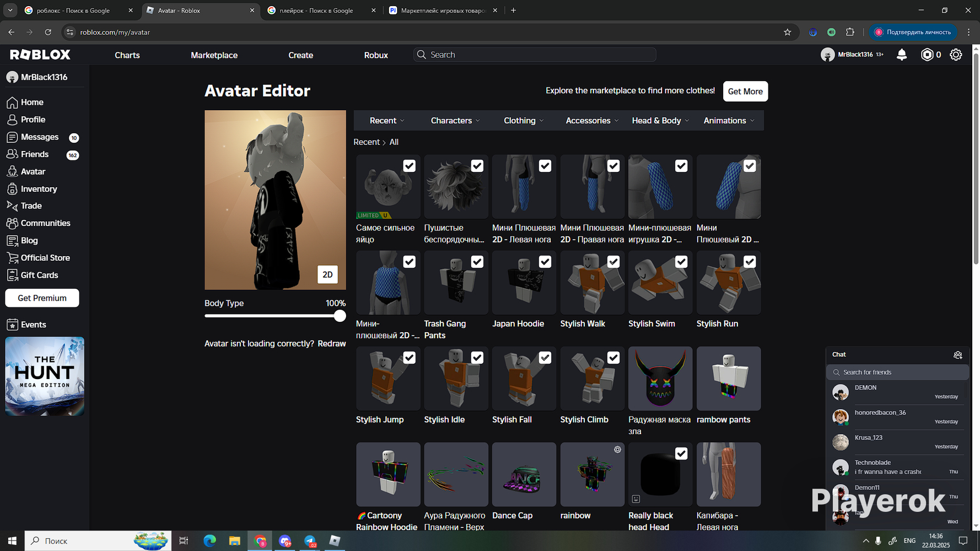Viewport: 980px width, 551px height.
Task: Click the Body Type slider handle
Action: [340, 316]
